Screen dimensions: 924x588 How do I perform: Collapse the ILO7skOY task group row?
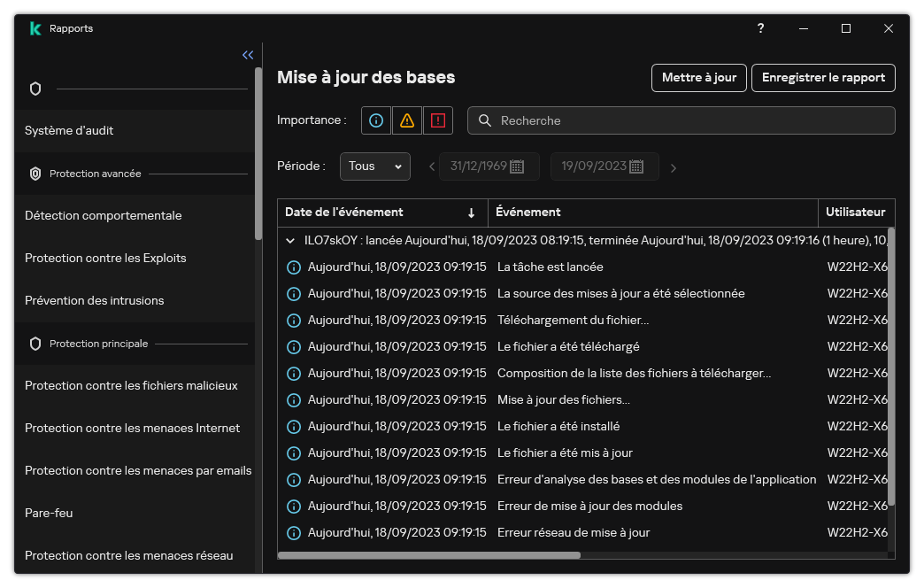[290, 240]
